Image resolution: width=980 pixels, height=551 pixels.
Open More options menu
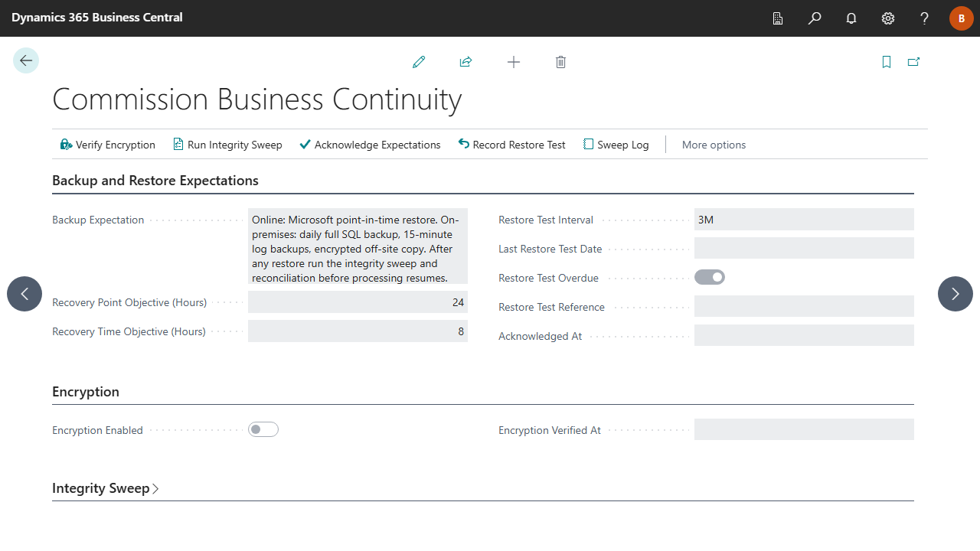(x=714, y=145)
